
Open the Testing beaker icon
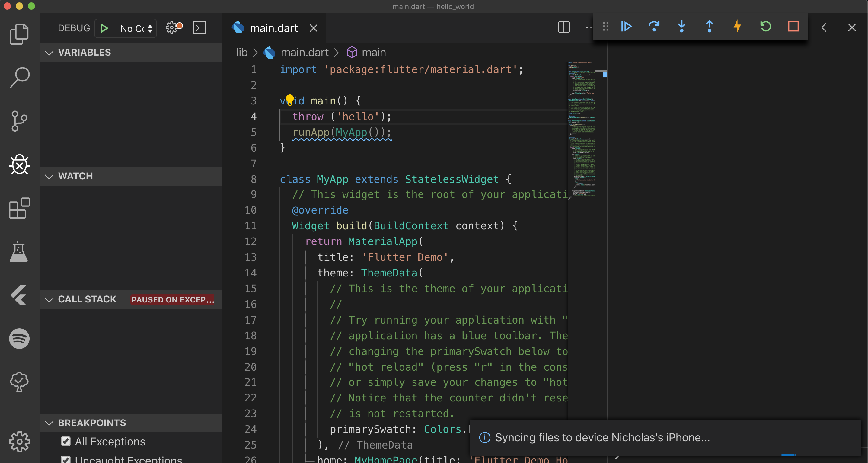tap(19, 252)
